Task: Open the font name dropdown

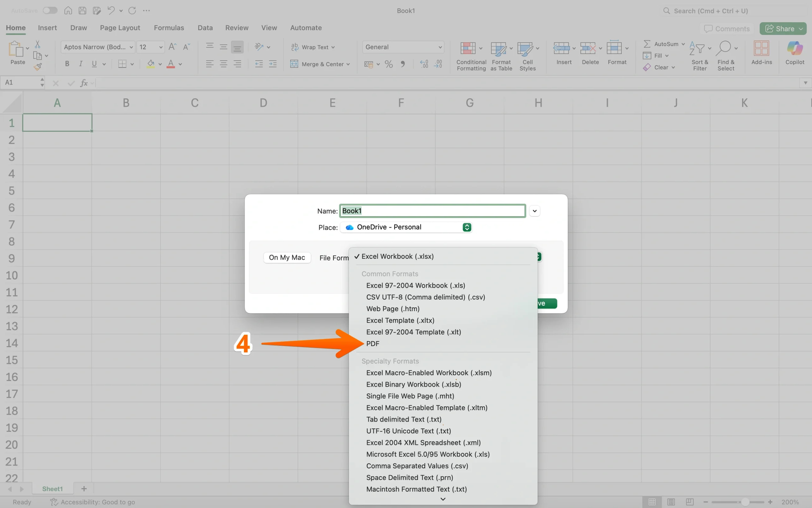Action: (x=132, y=47)
